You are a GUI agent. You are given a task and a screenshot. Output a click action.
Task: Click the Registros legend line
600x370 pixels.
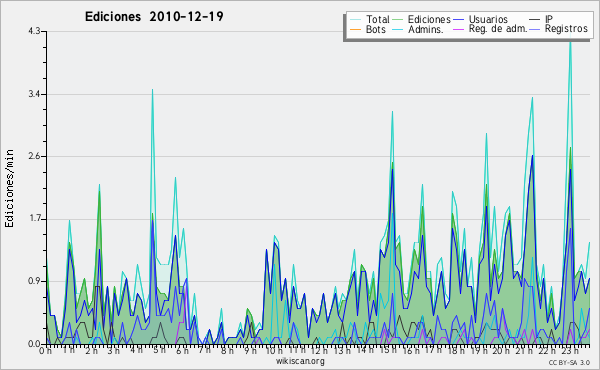(x=535, y=29)
